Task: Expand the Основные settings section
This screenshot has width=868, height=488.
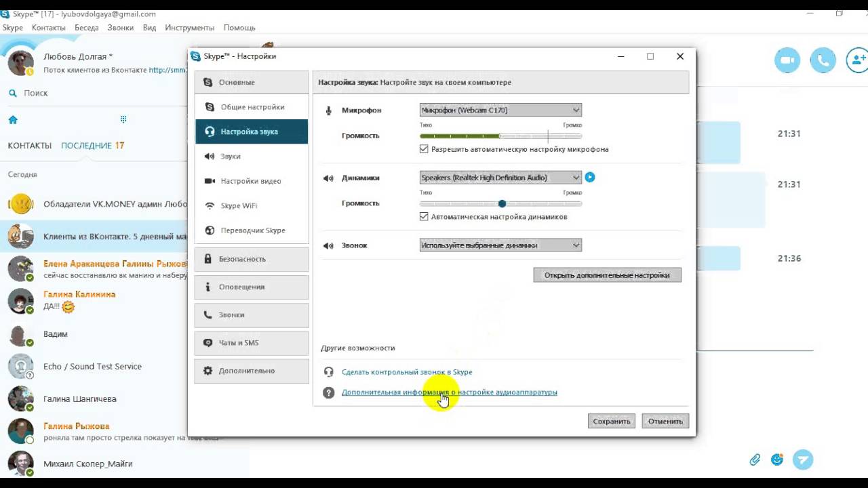Action: pos(252,82)
